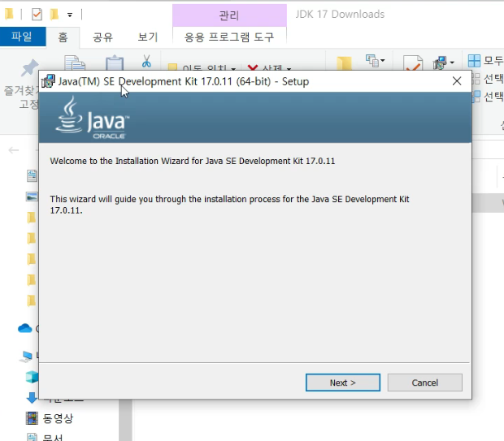Screen dimensions: 504x441
Task: Click the pin to Quick access icon
Action: pyautogui.click(x=29, y=67)
